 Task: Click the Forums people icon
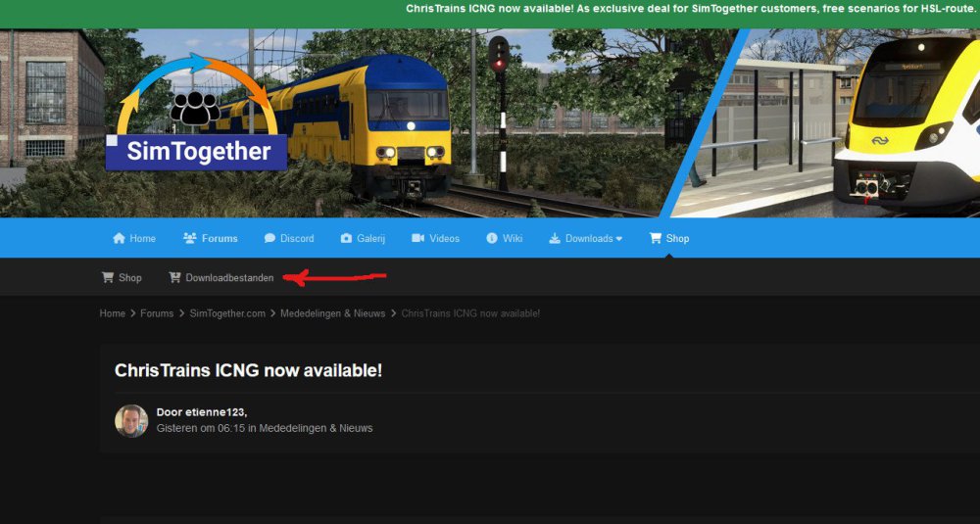pos(189,238)
